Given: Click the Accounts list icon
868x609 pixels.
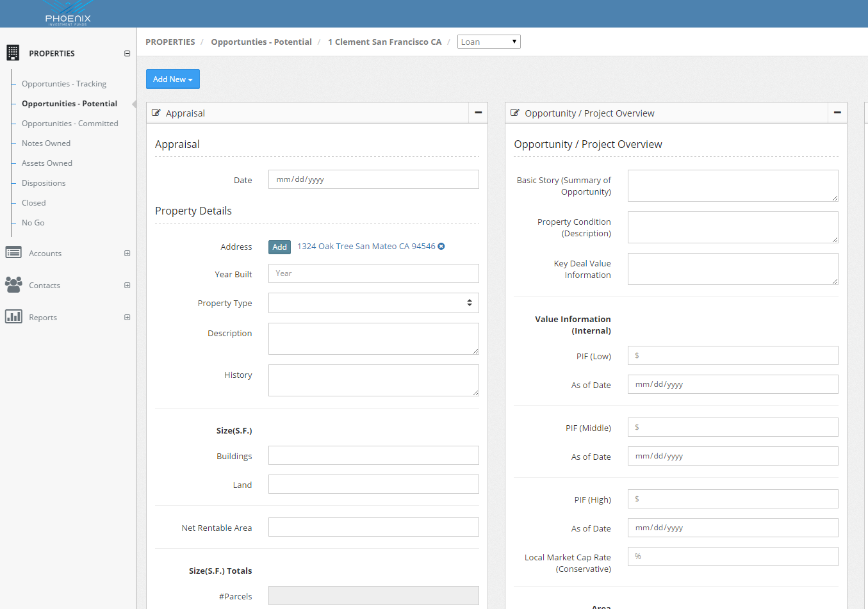Looking at the screenshot, I should click(x=13, y=252).
